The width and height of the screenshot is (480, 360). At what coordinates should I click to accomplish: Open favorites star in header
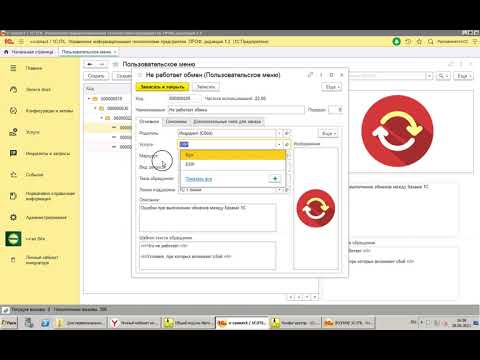coord(419,42)
